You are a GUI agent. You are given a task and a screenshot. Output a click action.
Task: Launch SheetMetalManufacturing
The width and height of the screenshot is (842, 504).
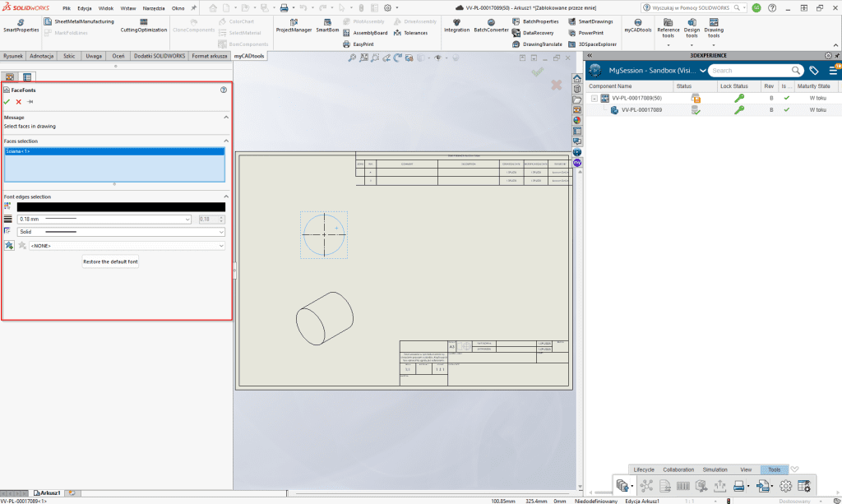pos(79,21)
